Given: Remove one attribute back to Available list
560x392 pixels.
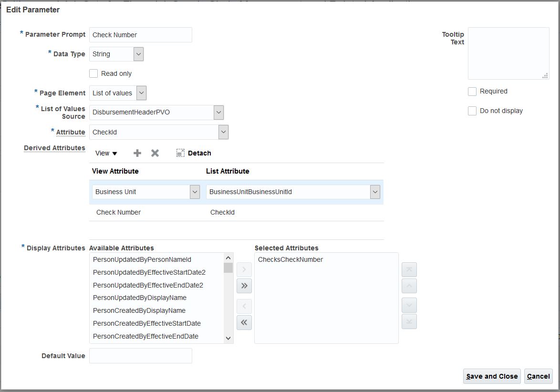Looking at the screenshot, I should point(244,306).
